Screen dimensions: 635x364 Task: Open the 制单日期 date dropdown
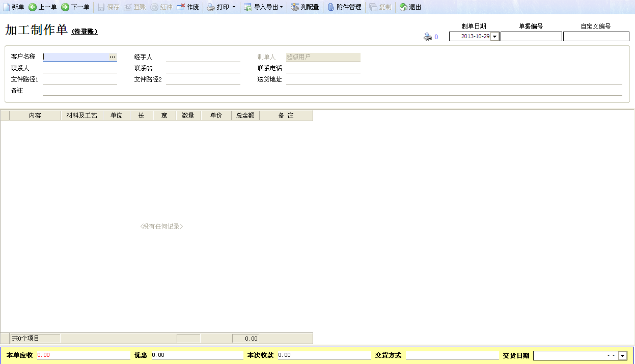coord(494,36)
